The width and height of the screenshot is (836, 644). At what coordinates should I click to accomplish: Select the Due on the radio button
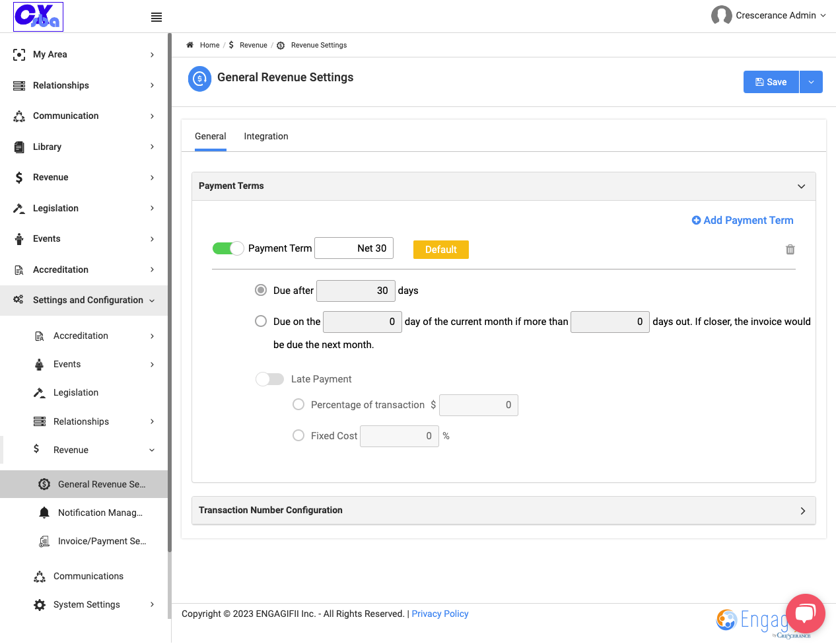261,321
